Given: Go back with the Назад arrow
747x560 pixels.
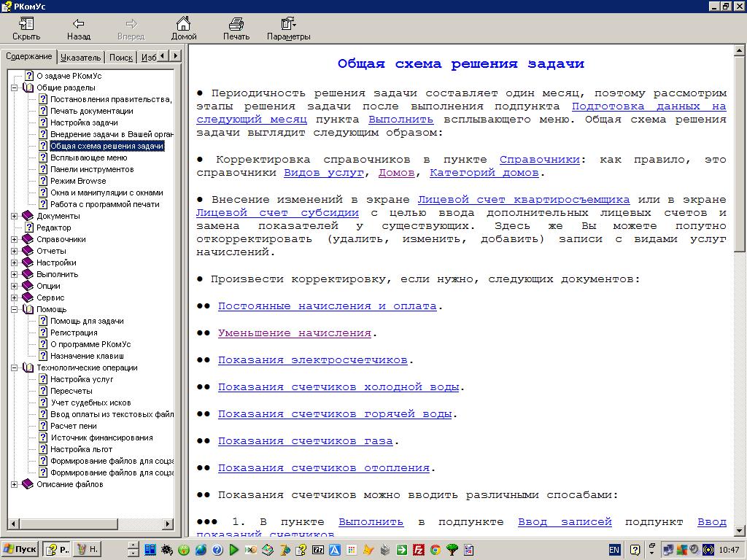Looking at the screenshot, I should coord(79,25).
